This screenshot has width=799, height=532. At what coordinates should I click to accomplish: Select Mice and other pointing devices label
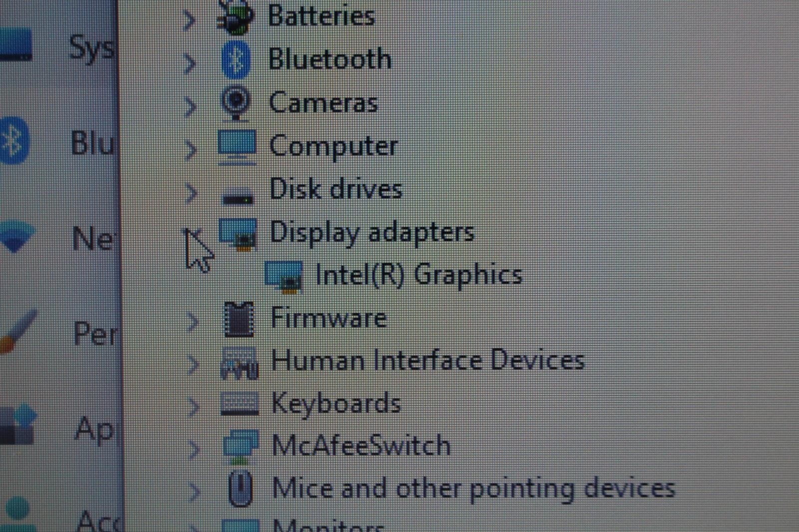[473, 489]
